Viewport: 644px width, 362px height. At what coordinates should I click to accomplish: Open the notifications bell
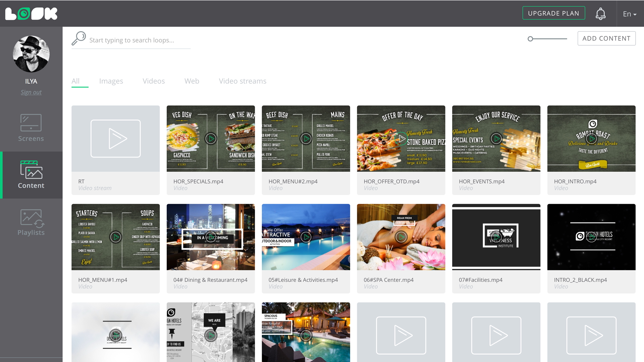[600, 14]
